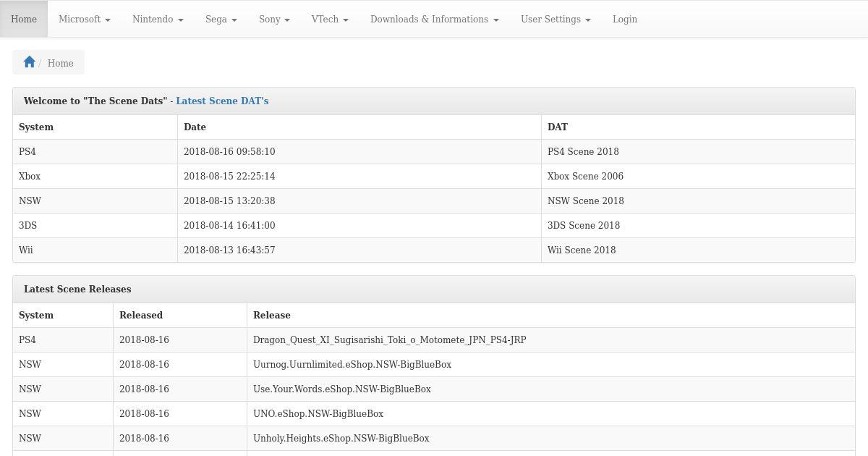This screenshot has width=868, height=456.
Task: Click date 2018-08-15 22:25:14
Action: (x=229, y=176)
